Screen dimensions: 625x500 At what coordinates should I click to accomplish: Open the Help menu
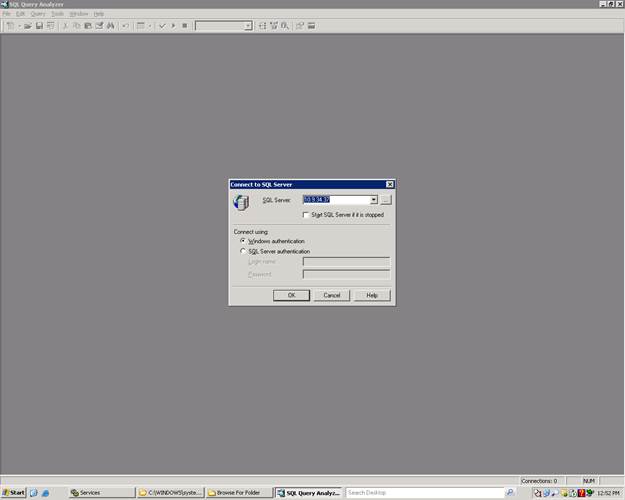98,14
